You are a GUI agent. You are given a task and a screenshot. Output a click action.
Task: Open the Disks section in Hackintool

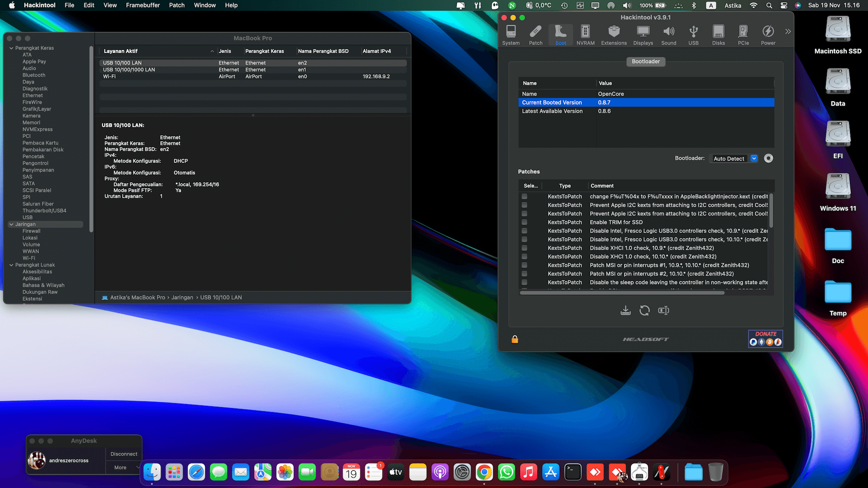coord(718,35)
